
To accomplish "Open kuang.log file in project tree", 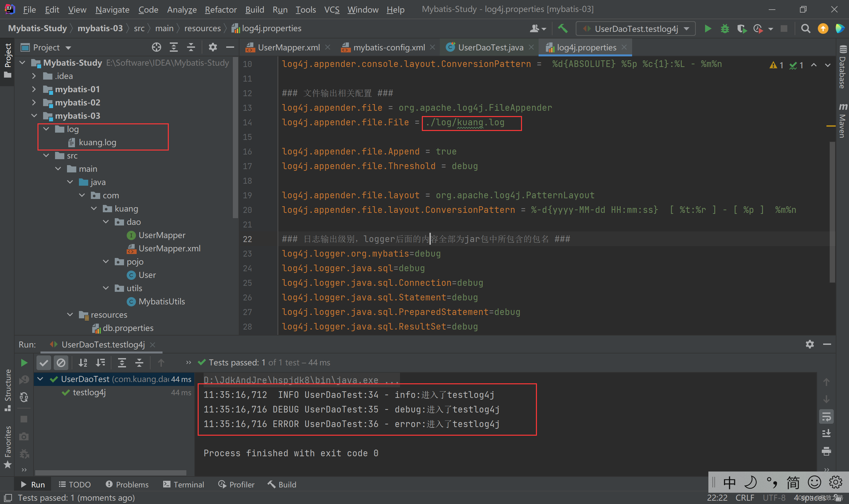I will (x=97, y=142).
